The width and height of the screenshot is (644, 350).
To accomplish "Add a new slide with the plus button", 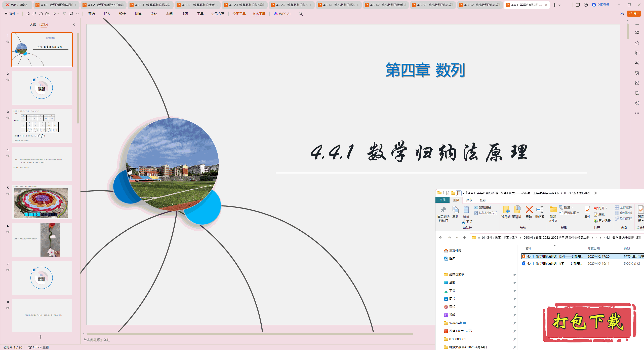I will (x=40, y=337).
